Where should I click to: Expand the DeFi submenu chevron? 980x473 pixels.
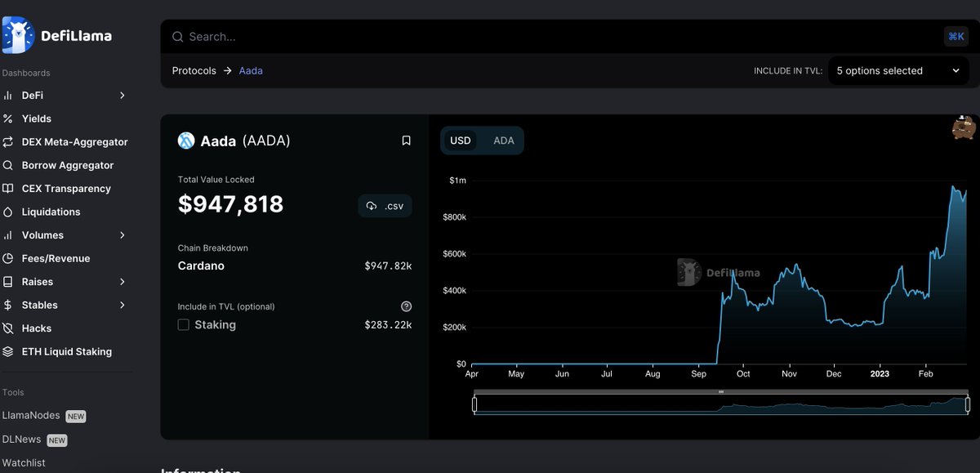[122, 96]
